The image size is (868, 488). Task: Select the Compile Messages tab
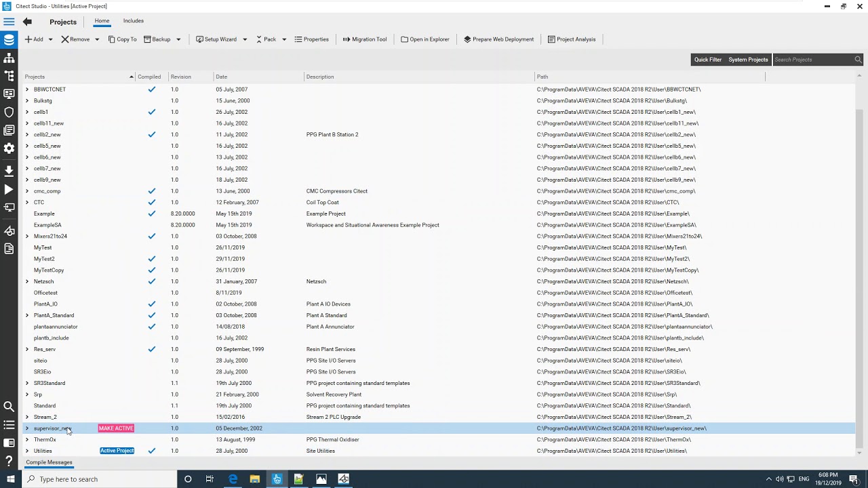click(x=49, y=462)
